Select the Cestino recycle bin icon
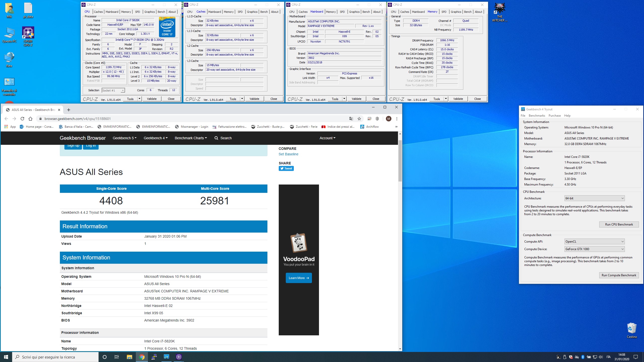 tap(632, 330)
